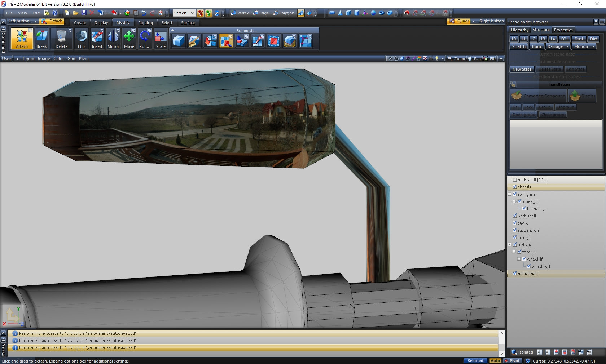Toggle visibility of suspension node
This screenshot has height=364, width=606.
515,230
